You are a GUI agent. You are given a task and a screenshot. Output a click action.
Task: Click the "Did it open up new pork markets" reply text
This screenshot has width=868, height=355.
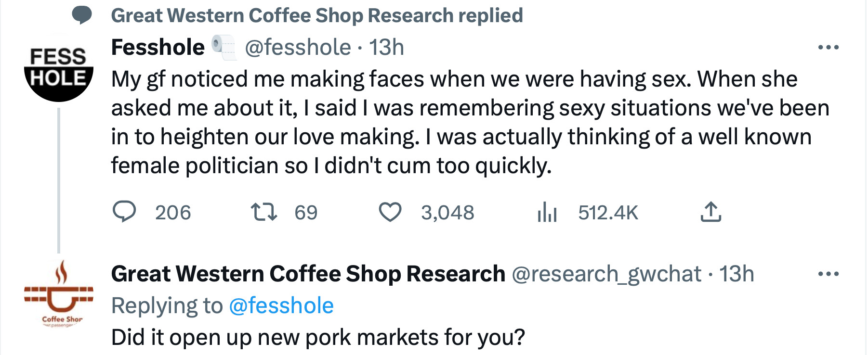[x=318, y=337]
